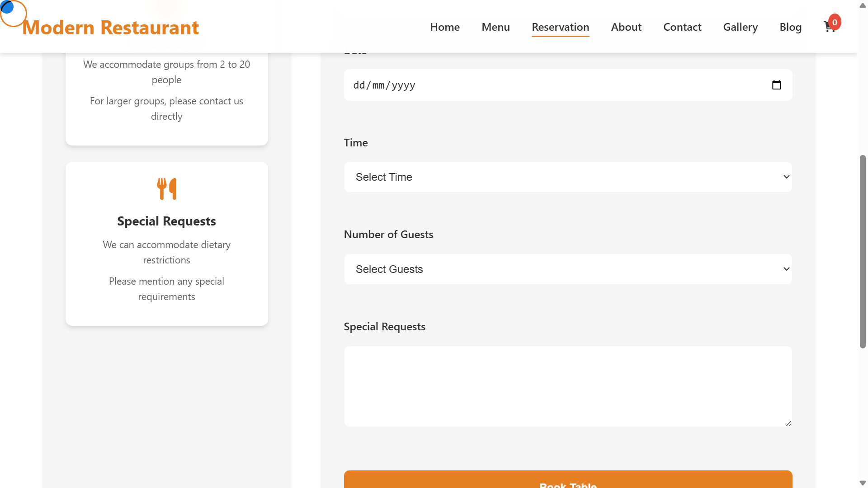Expand the Select Guests dropdown
The image size is (868, 488).
[x=568, y=269]
